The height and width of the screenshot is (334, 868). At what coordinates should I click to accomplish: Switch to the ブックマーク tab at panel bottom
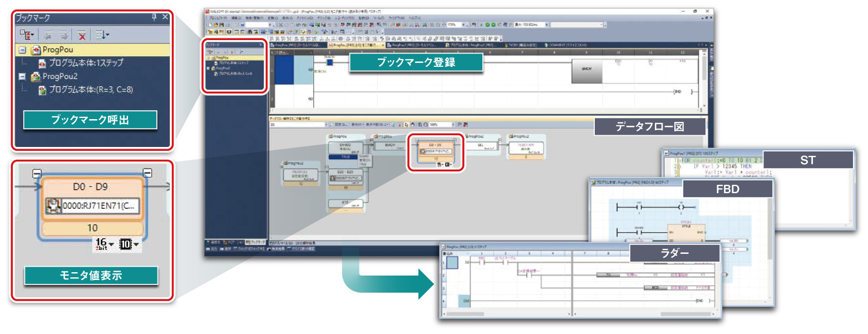pos(256,242)
